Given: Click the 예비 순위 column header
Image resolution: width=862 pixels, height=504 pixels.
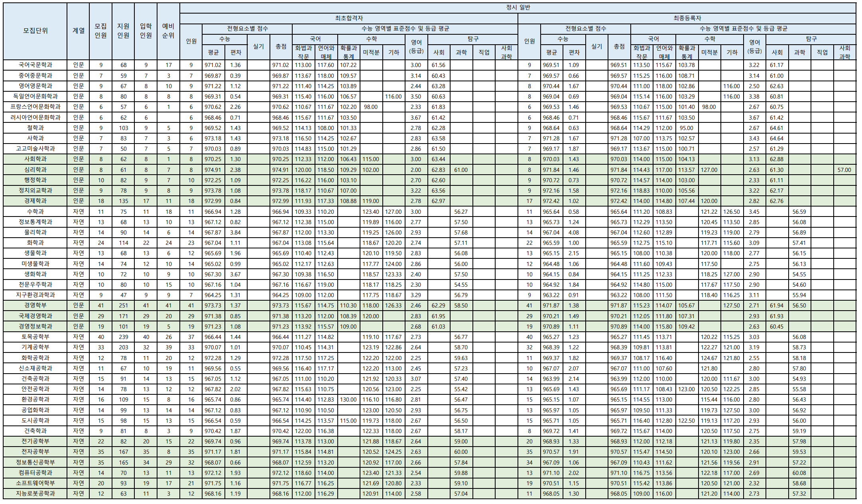Looking at the screenshot, I should pyautogui.click(x=168, y=31).
